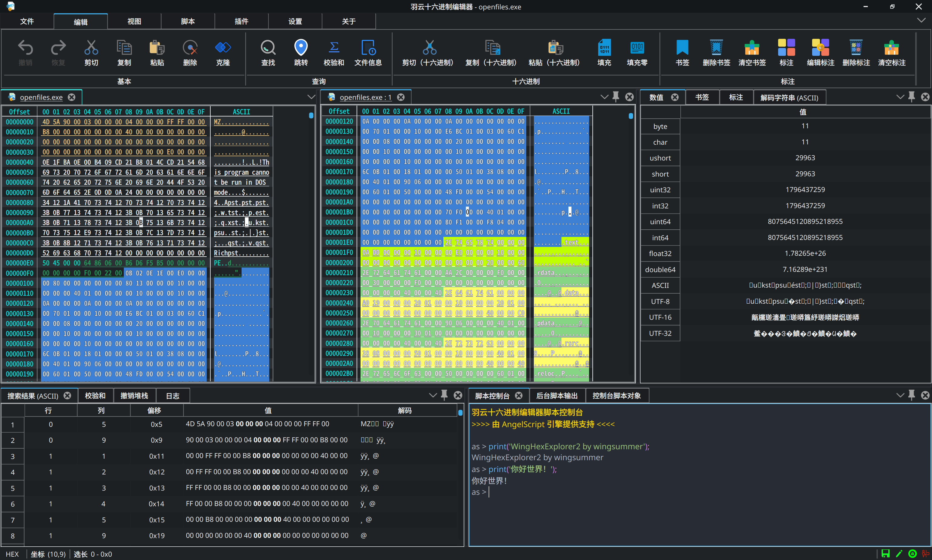The image size is (932, 560).
Task: Open the Script (脚本) ribbon tab
Action: click(188, 22)
